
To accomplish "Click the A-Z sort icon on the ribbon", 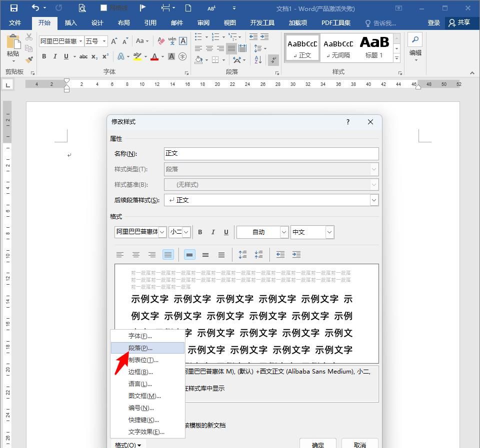I will pos(258,59).
